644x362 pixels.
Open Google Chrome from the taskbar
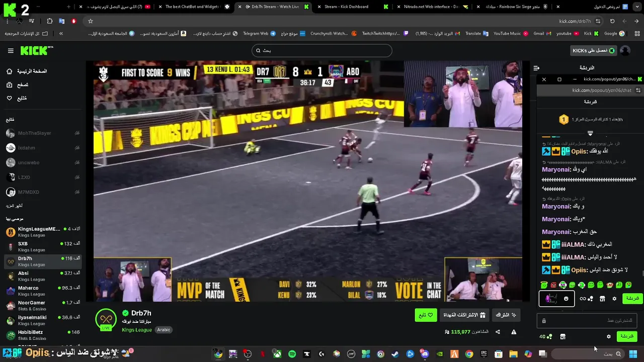469,354
